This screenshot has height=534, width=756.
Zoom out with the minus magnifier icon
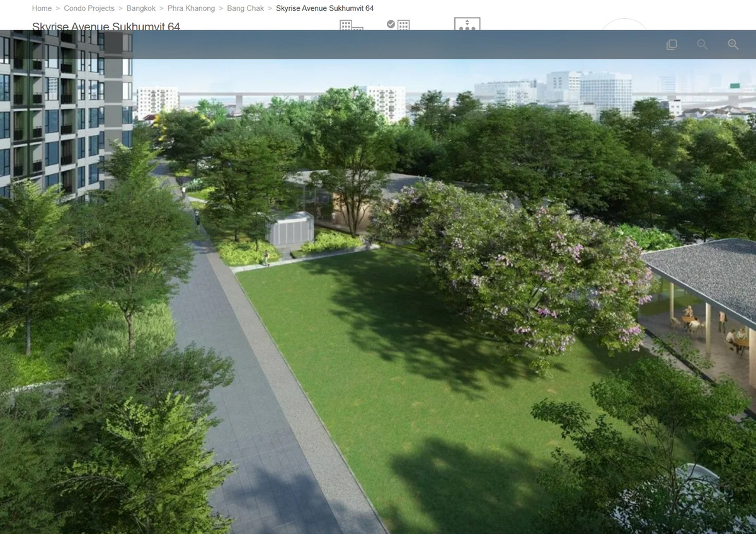coord(702,44)
